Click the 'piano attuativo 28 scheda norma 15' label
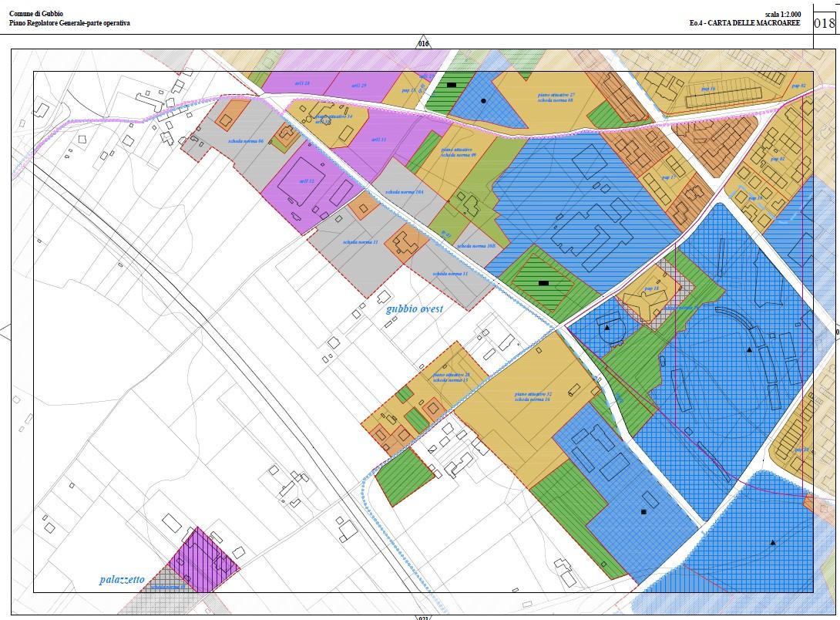 click(x=451, y=377)
